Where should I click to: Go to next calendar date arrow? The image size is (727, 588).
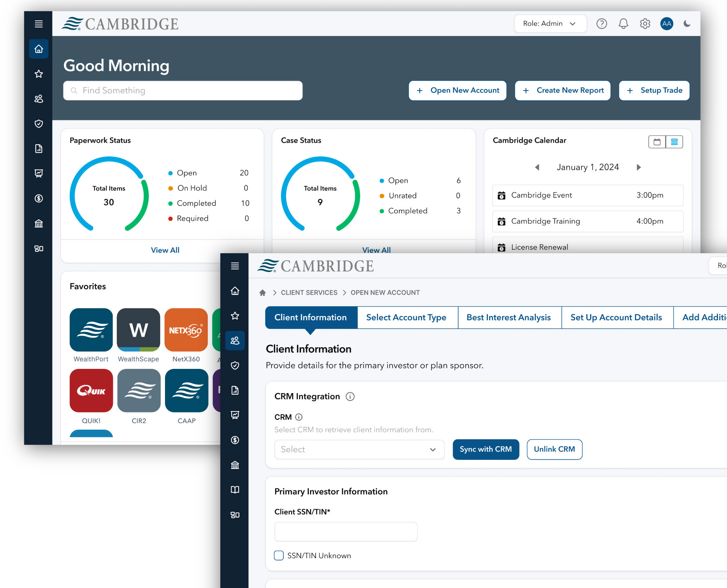[639, 167]
